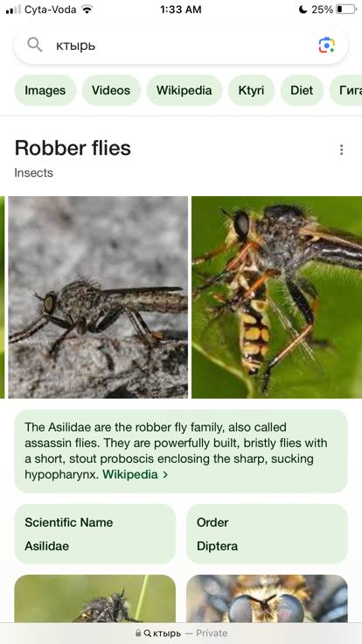The image size is (362, 644).
Task: Expand the chevron next to Wikipedia link
Action: (x=165, y=475)
